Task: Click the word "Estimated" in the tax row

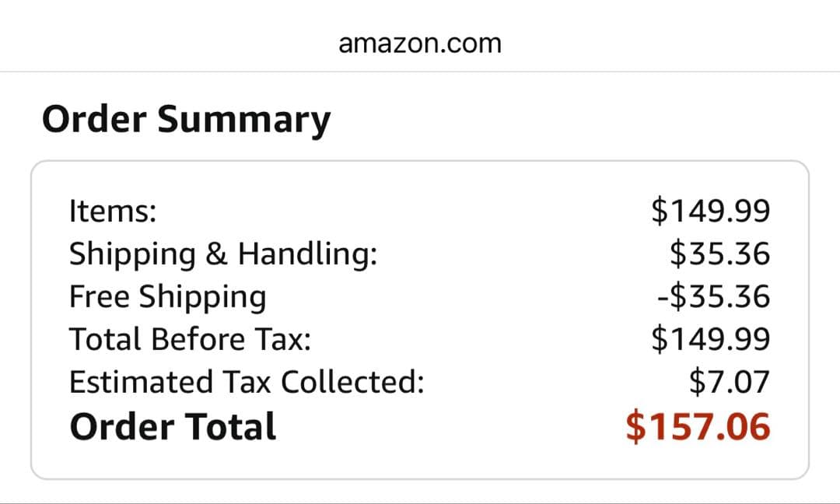Action: coord(131,383)
